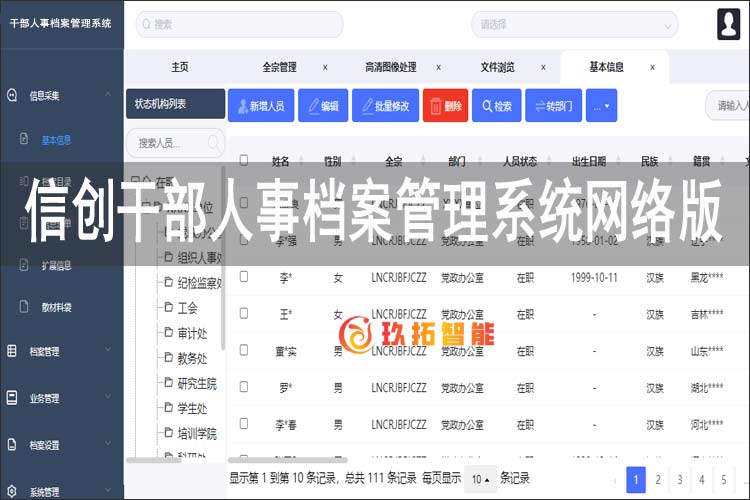Close the 基本信息 tab with its x

(652, 67)
